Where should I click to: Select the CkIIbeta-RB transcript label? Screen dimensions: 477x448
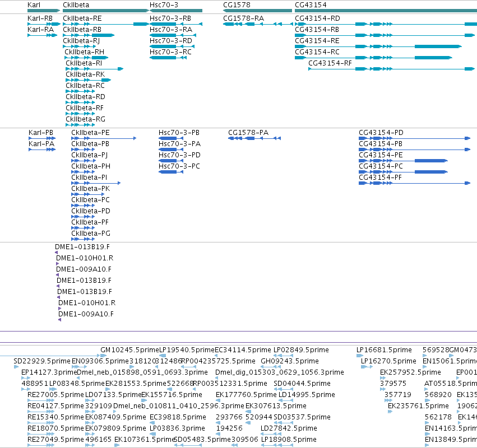[x=82, y=30]
